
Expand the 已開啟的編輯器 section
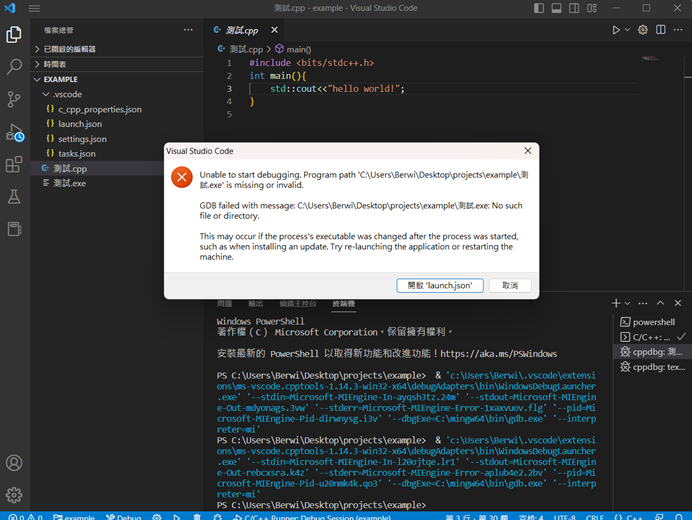(117, 49)
